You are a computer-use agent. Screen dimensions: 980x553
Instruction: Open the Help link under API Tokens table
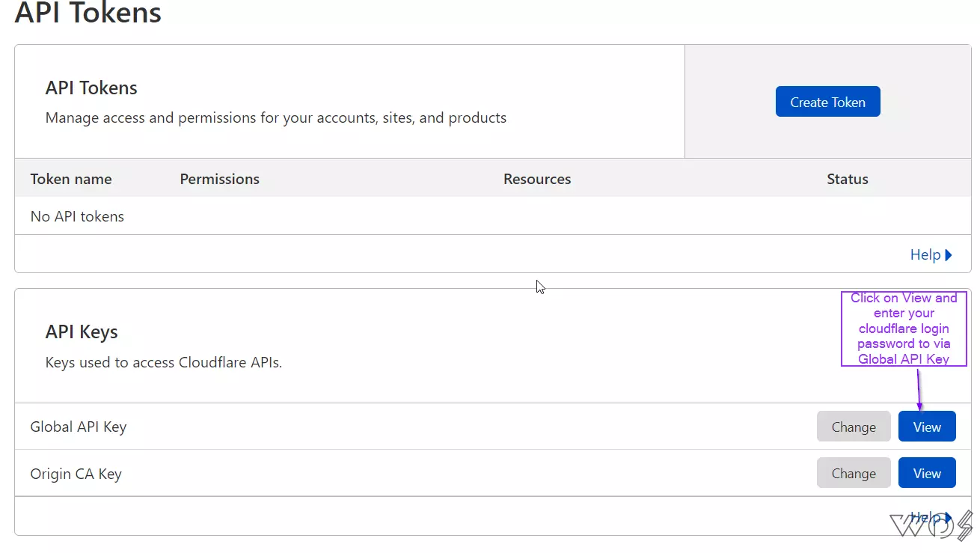[931, 254]
